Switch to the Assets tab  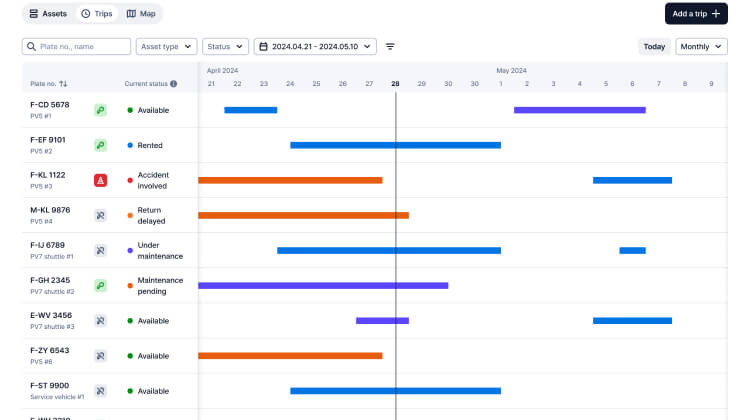(x=47, y=14)
